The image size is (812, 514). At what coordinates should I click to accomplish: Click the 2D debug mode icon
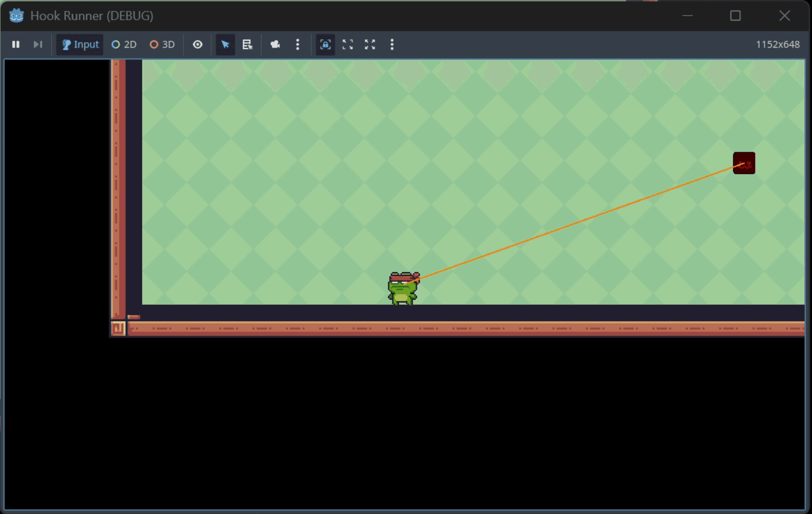(x=116, y=44)
